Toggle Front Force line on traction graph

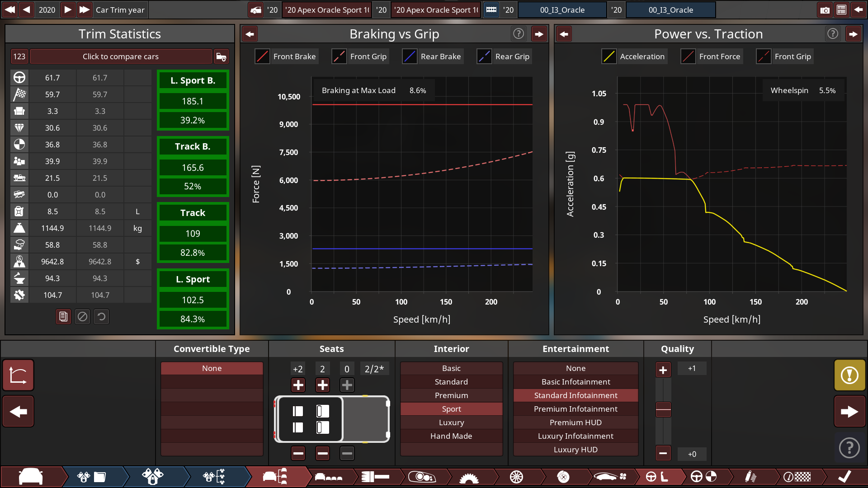(x=712, y=56)
